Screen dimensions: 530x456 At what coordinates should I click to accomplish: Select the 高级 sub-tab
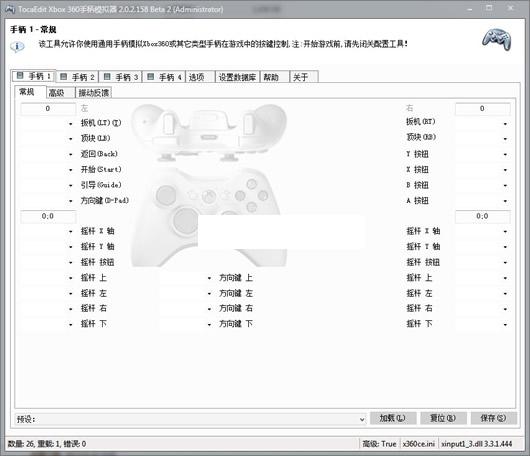point(60,93)
